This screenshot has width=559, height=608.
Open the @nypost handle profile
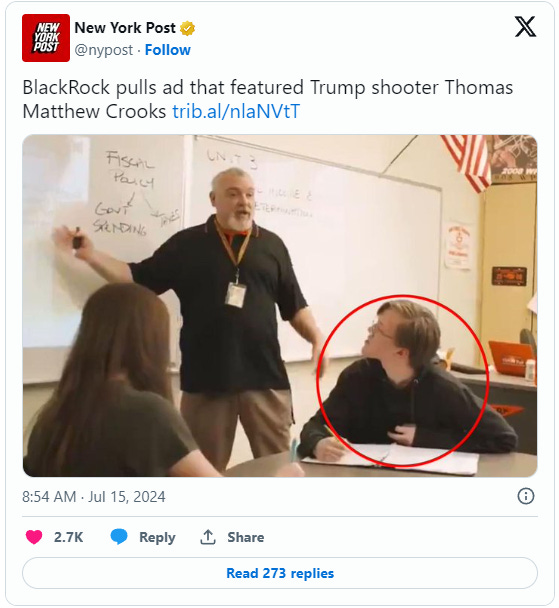[x=104, y=50]
